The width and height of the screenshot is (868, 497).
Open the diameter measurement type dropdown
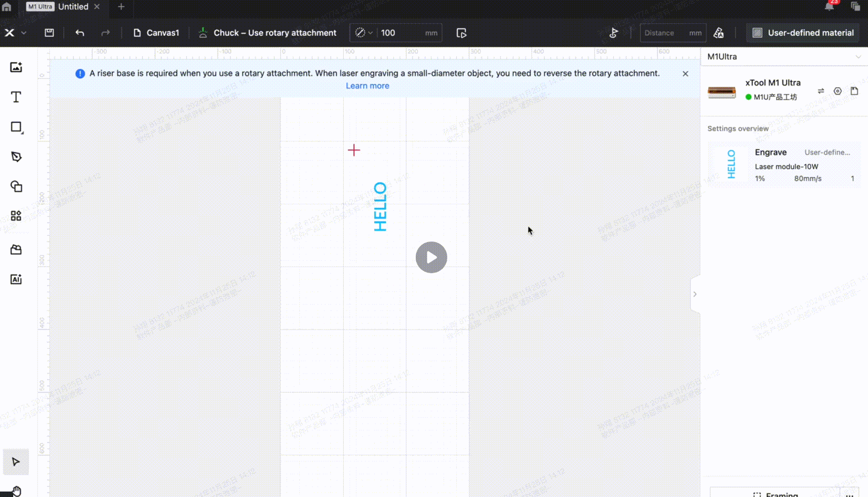click(x=364, y=33)
